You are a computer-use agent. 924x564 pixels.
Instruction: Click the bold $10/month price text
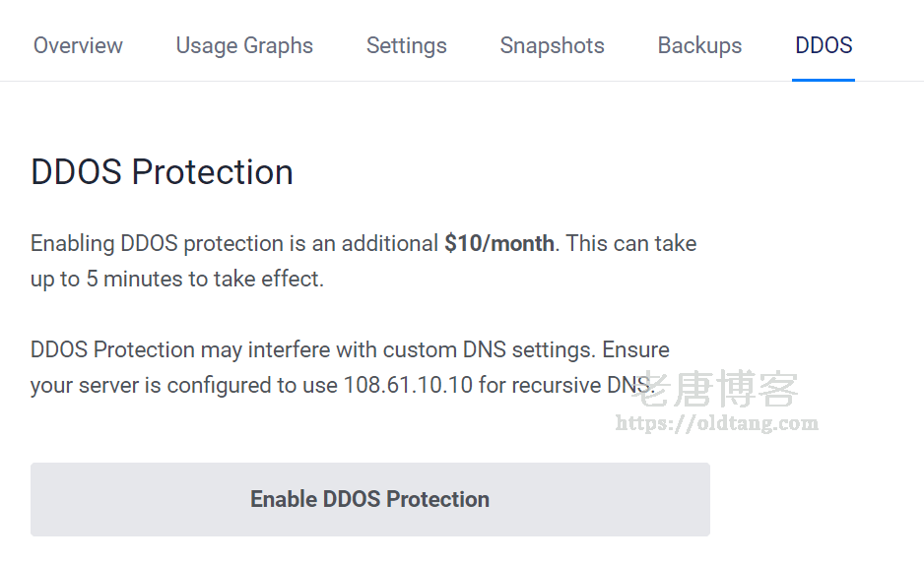tap(499, 243)
